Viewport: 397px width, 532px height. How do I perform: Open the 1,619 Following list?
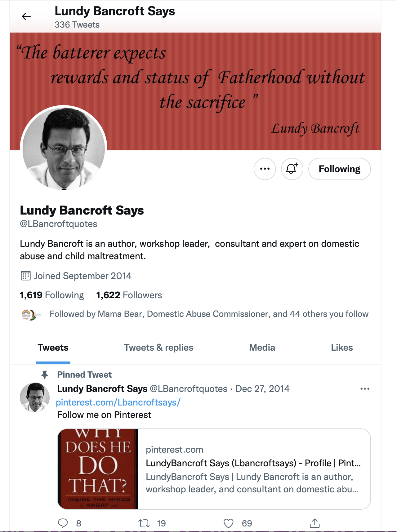pos(52,295)
